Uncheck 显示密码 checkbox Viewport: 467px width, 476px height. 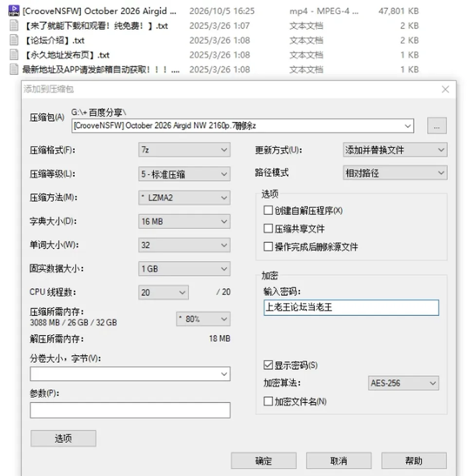point(268,365)
